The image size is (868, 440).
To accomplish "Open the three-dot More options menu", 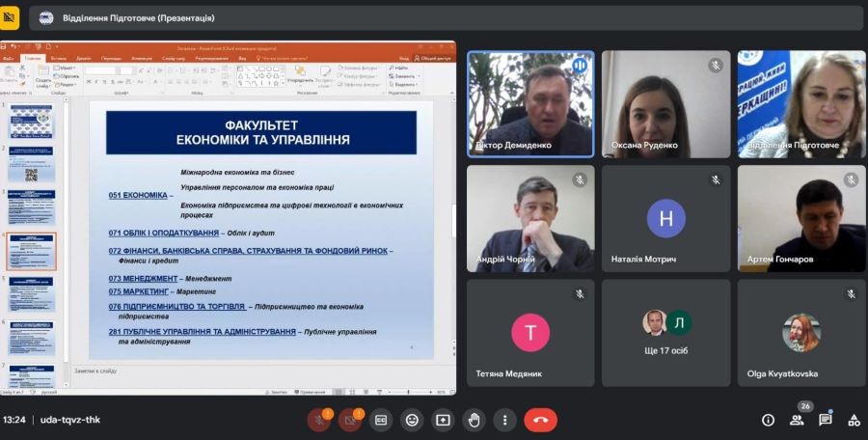I will pos(504,420).
